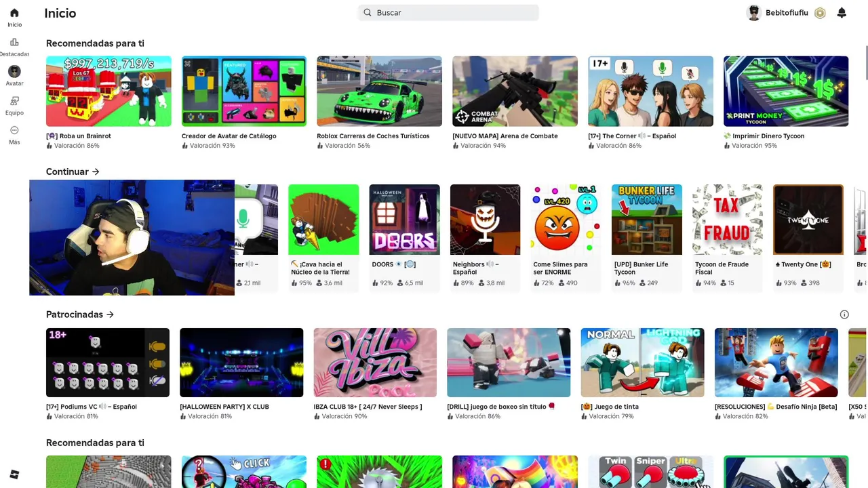The image size is (868, 488).
Task: Open DRILL juego de boxeo thumbnail
Action: [x=509, y=363]
